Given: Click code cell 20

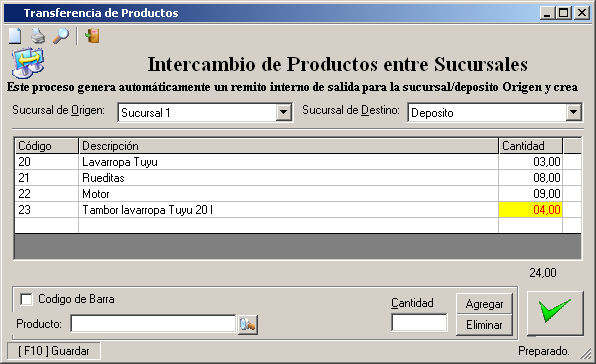Looking at the screenshot, I should click(x=46, y=162).
